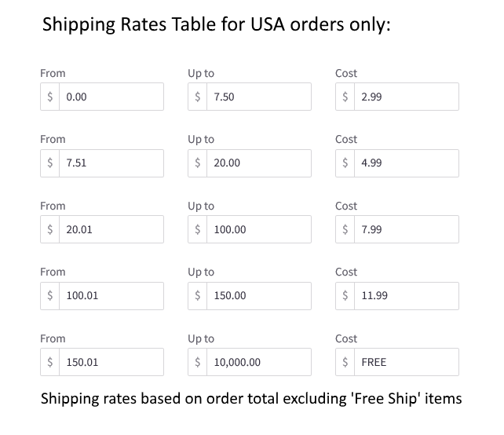The image size is (504, 435).
Task: Click the Up to field containing 7.50
Action: (x=259, y=97)
